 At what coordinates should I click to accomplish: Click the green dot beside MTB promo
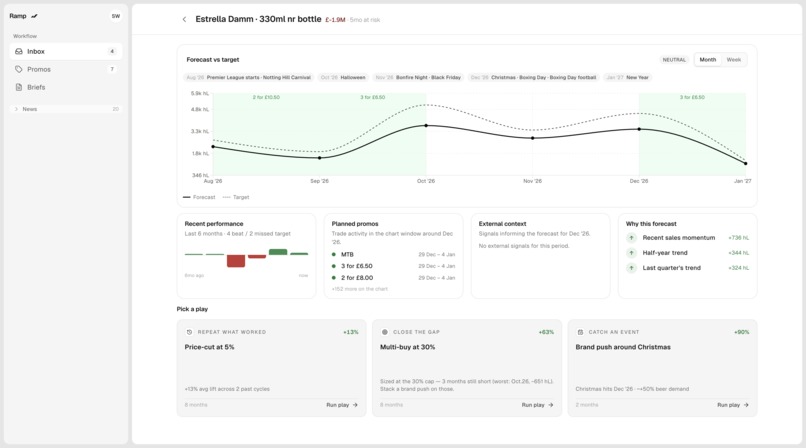pyautogui.click(x=334, y=254)
